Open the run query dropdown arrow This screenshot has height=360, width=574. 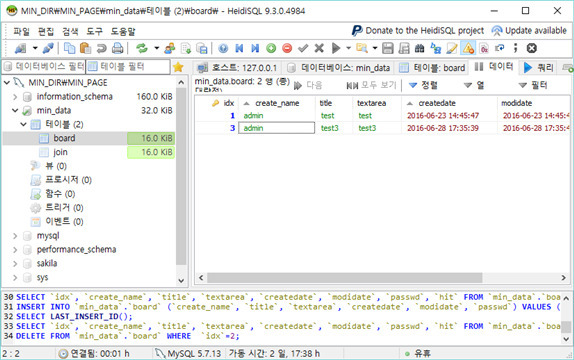(348, 48)
